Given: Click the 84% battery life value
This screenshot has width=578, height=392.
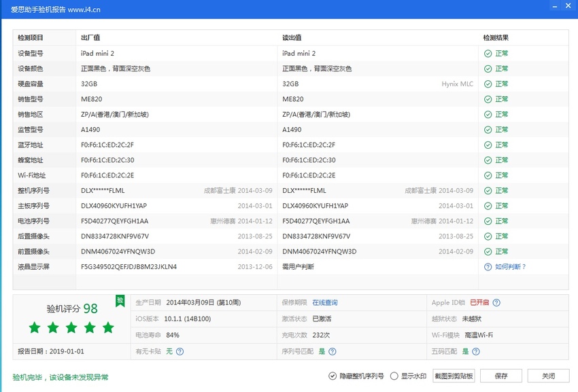Looking at the screenshot, I should [x=173, y=335].
